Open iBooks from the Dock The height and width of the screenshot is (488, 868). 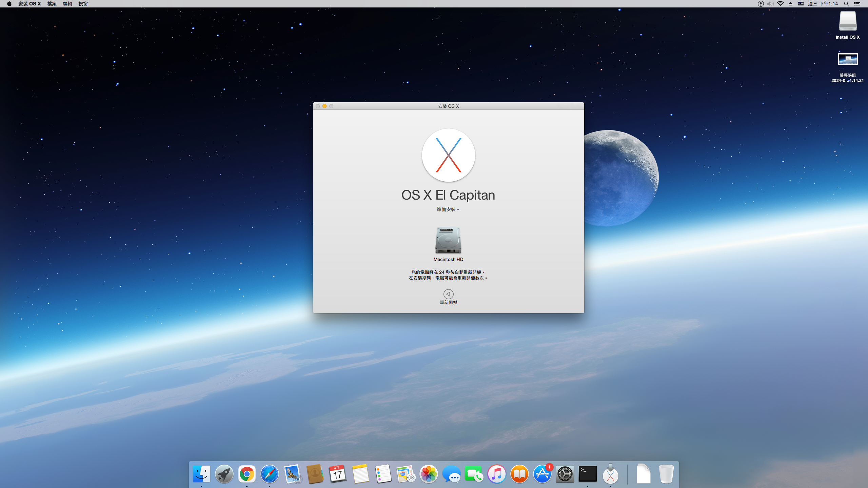(519, 474)
